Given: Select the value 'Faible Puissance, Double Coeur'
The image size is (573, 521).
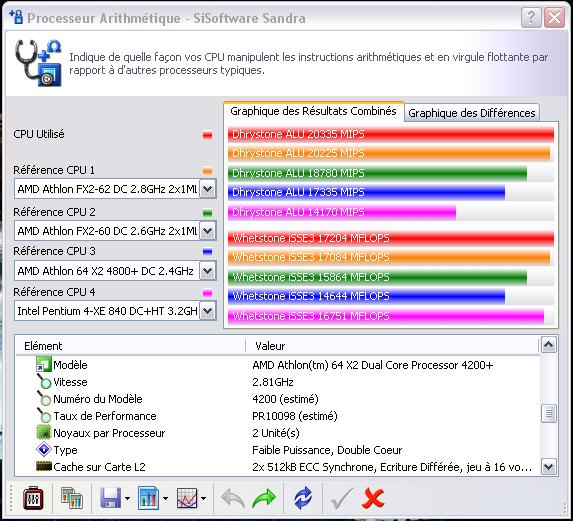Looking at the screenshot, I should (327, 450).
